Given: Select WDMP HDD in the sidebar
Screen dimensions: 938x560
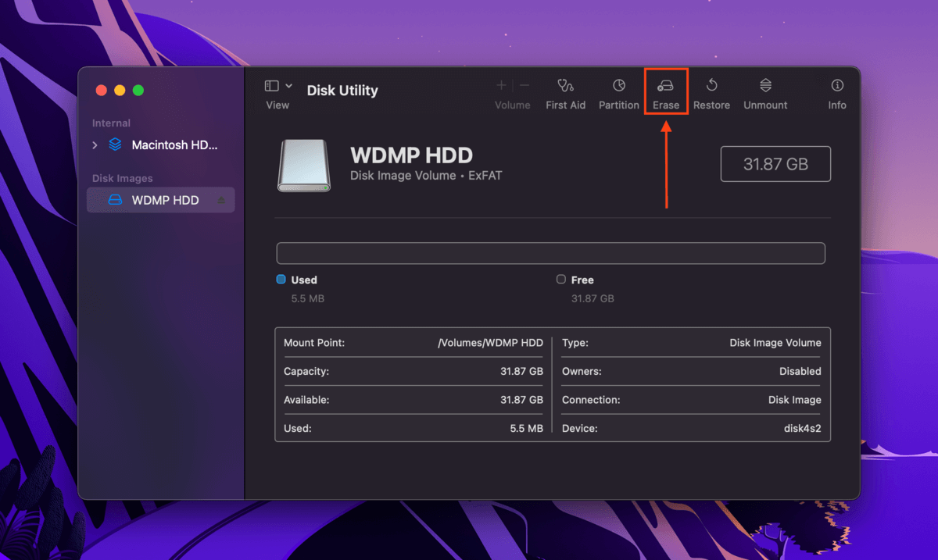Looking at the screenshot, I should tap(160, 200).
